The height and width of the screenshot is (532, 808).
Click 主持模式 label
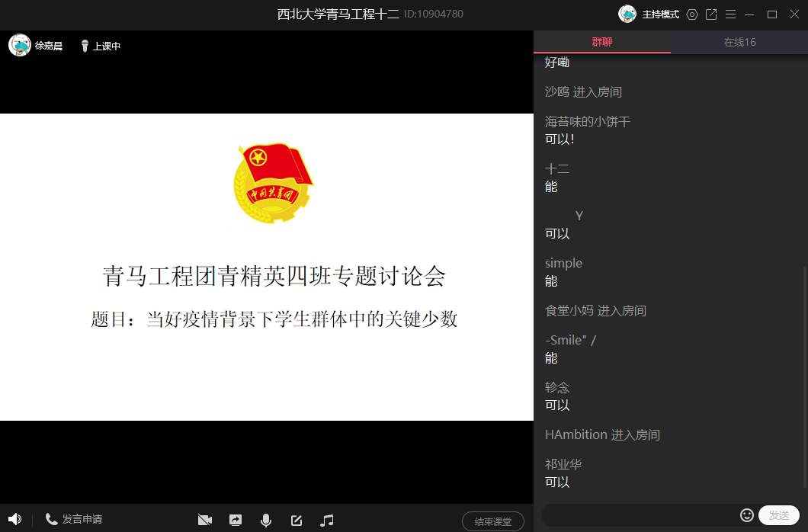pyautogui.click(x=661, y=14)
